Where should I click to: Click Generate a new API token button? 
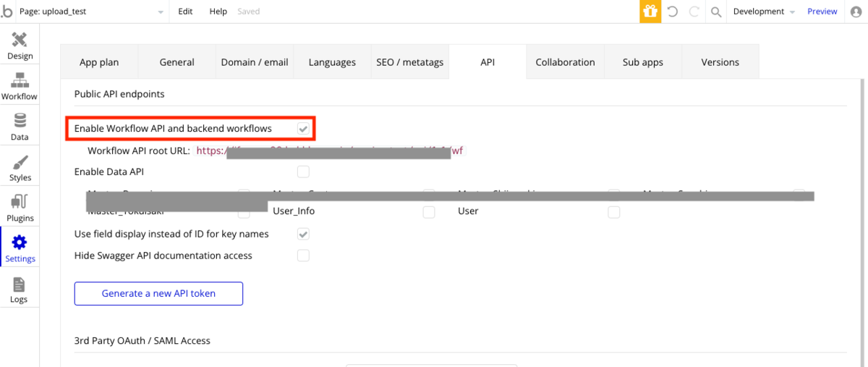click(158, 293)
